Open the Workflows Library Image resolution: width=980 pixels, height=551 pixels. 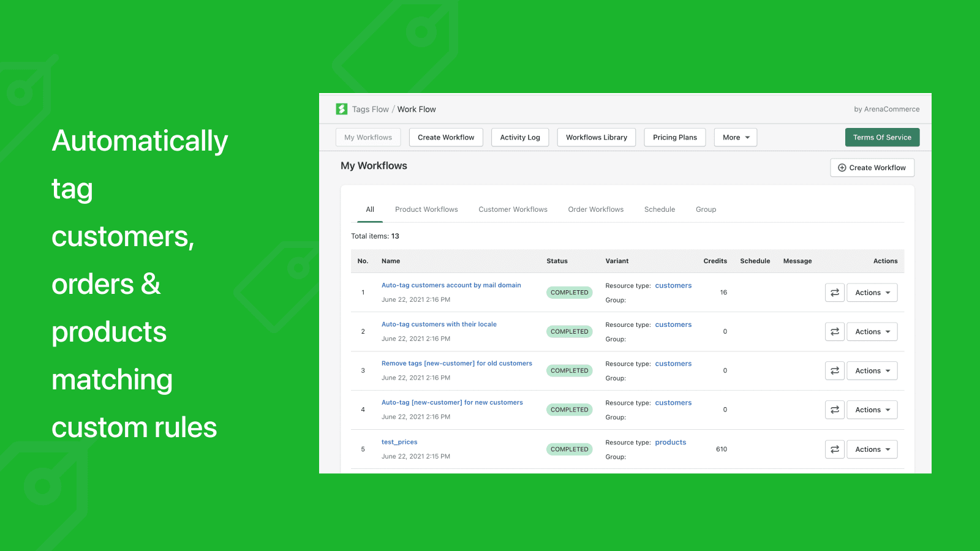coord(596,137)
